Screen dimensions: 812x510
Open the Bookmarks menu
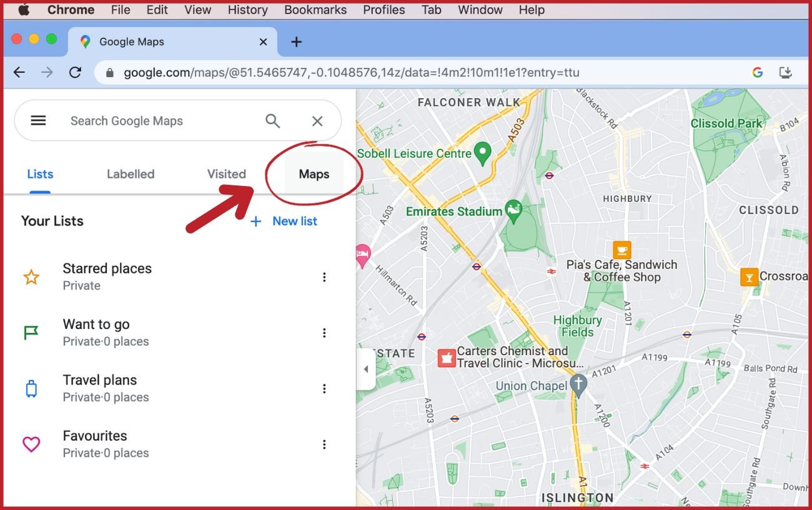(x=315, y=9)
